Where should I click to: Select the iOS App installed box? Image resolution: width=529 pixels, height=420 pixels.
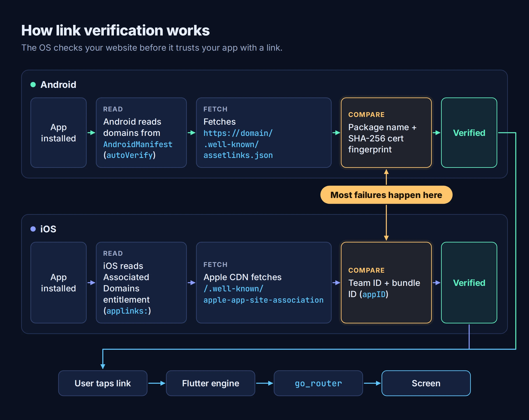(58, 283)
